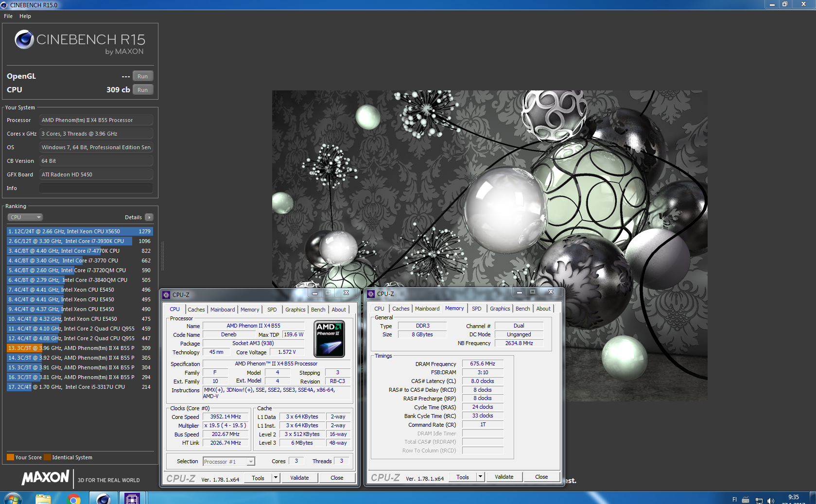Click the empty Info input field

coord(96,188)
